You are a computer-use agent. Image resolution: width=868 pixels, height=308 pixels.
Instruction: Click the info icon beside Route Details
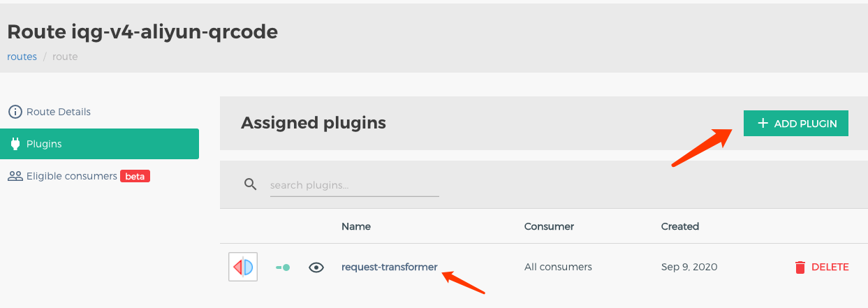pos(15,112)
